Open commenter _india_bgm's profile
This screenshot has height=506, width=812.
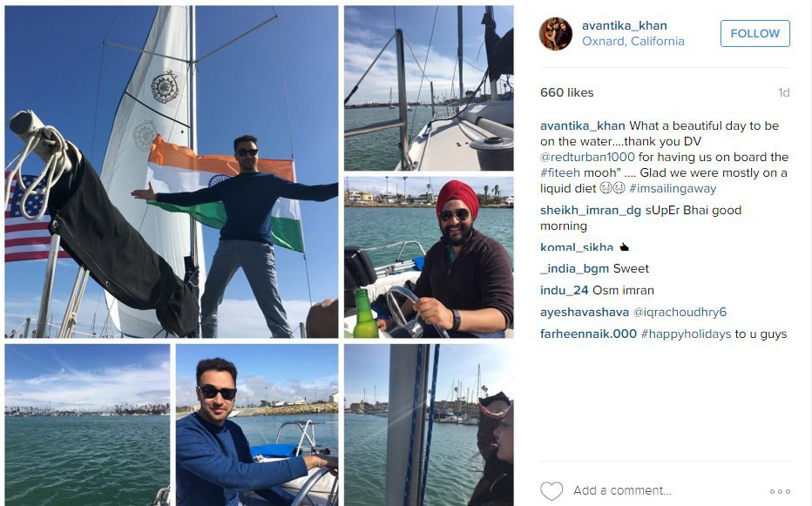pyautogui.click(x=574, y=269)
